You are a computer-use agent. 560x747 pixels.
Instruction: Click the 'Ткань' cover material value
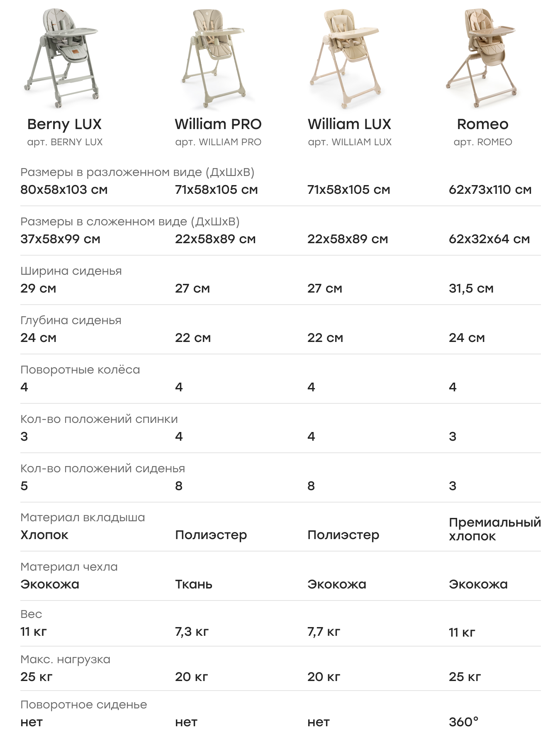click(194, 584)
